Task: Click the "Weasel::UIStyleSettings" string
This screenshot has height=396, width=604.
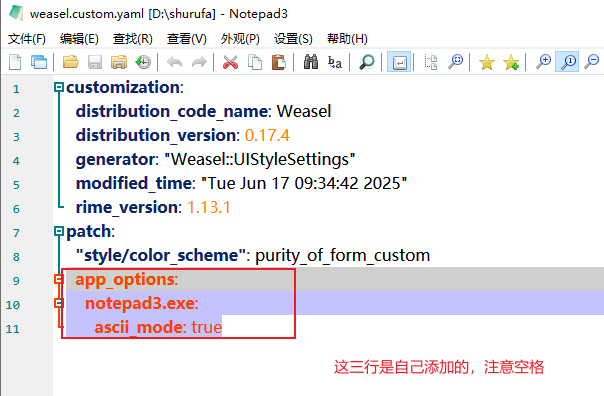Action: 260,159
